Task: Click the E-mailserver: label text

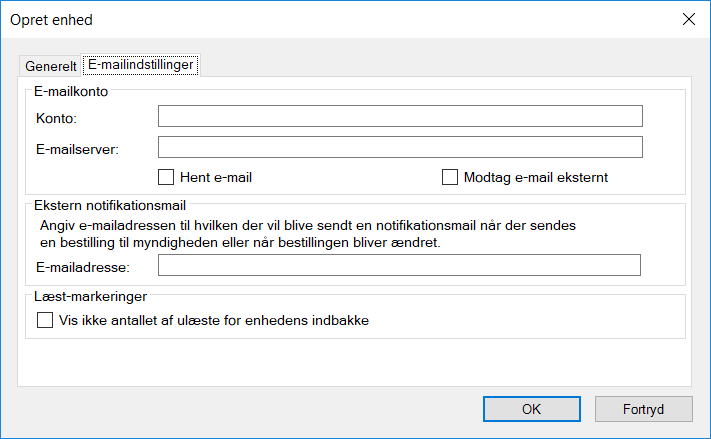Action: click(77, 150)
